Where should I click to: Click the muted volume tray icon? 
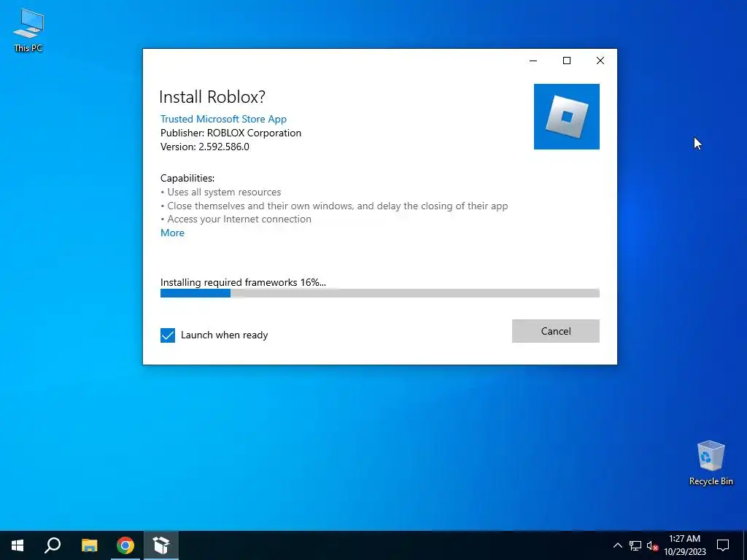pyautogui.click(x=652, y=545)
